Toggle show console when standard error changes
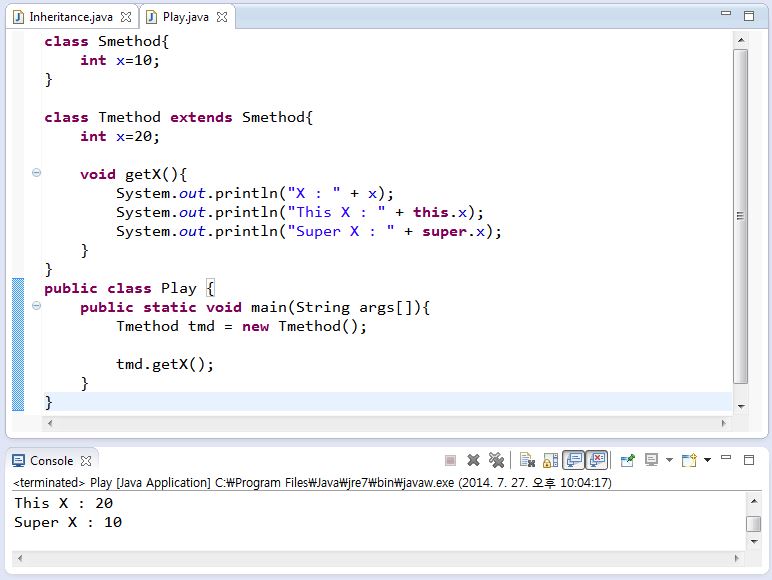Image resolution: width=772 pixels, height=580 pixels. point(597,460)
